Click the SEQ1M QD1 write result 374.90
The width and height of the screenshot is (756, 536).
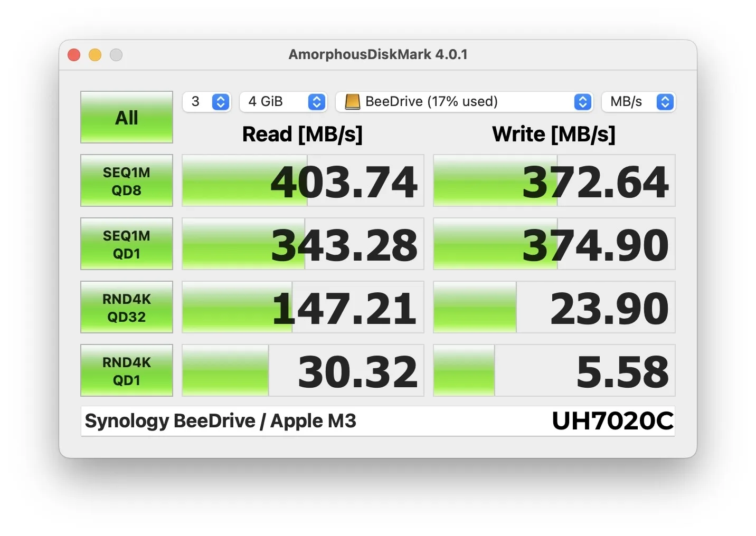click(554, 244)
